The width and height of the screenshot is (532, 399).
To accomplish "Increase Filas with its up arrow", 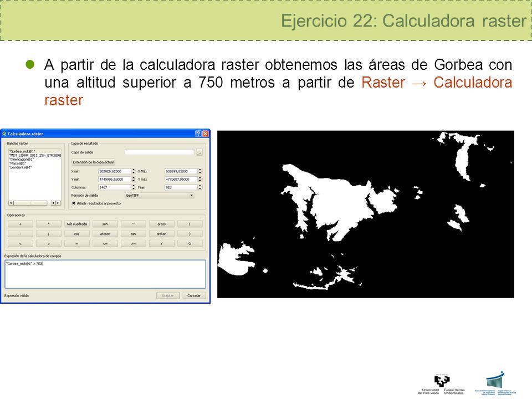I will point(200,186).
